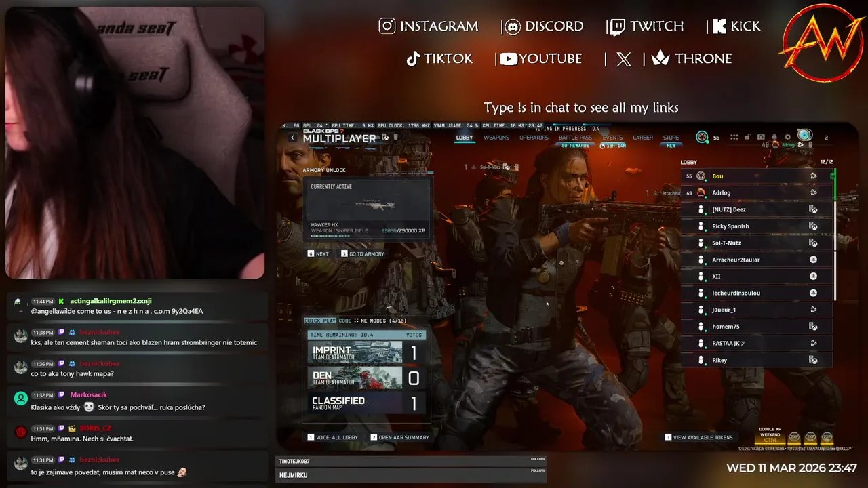The height and width of the screenshot is (488, 868).
Task: Click the Next armory unlock button
Action: [x=318, y=253]
